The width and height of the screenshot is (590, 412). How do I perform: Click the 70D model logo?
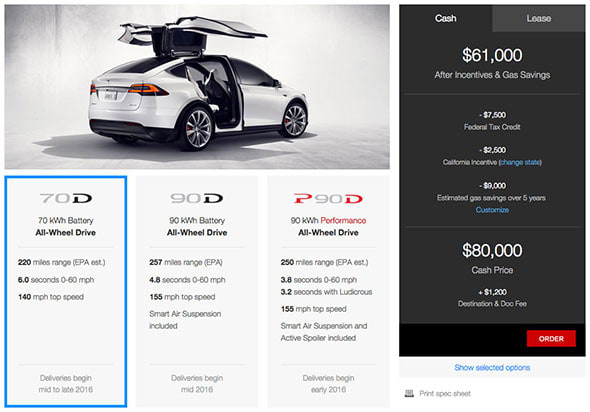pyautogui.click(x=66, y=198)
